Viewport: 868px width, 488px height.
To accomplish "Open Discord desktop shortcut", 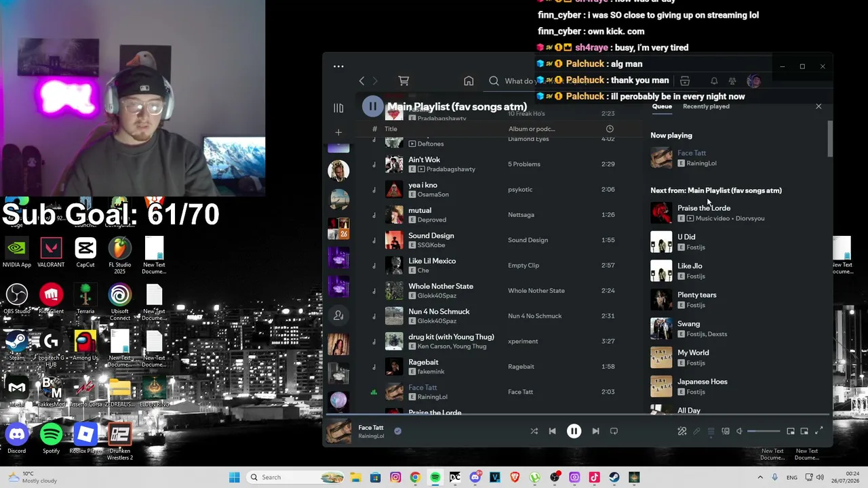I will [x=17, y=438].
